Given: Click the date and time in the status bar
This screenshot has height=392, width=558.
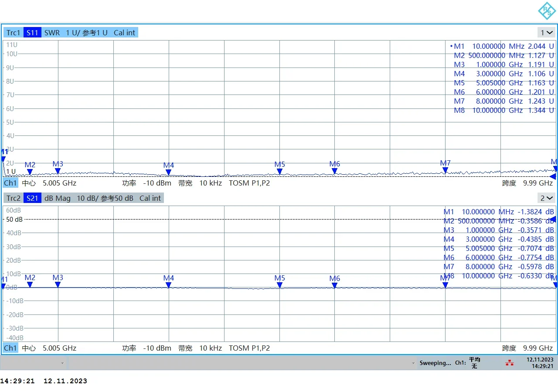Looking at the screenshot, I should click(x=540, y=363).
